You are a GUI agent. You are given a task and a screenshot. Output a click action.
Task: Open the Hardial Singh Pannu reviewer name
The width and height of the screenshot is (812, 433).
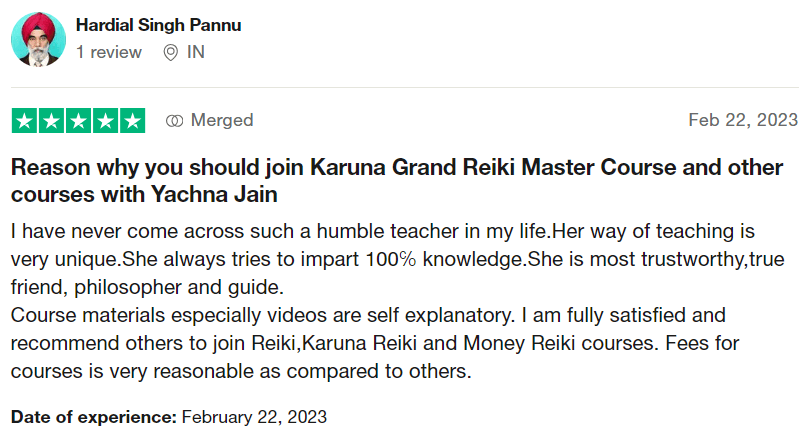(158, 25)
